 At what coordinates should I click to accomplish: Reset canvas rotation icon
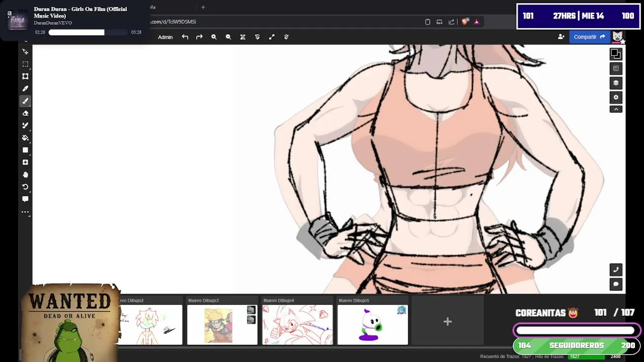pyautogui.click(x=257, y=37)
